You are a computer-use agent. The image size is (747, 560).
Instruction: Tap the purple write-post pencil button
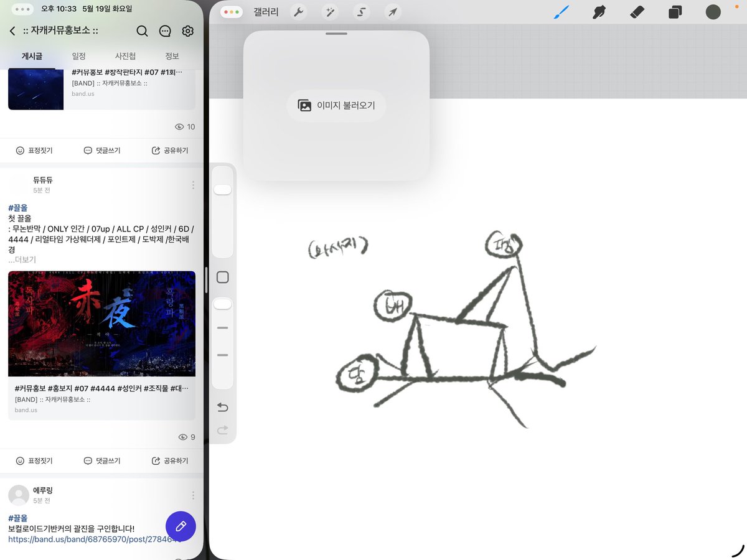[x=181, y=526]
